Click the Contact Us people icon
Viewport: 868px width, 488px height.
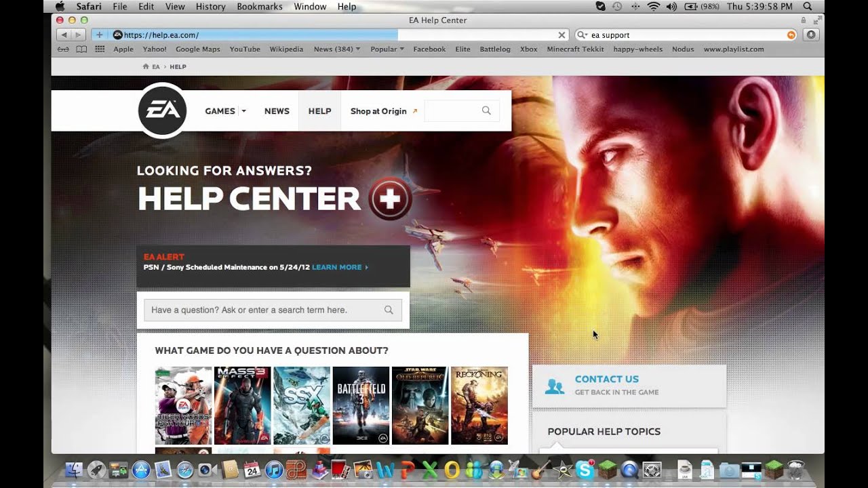(554, 386)
